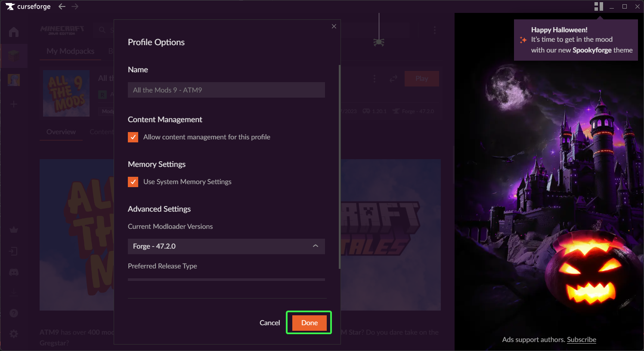Click the profile Name input field

pyautogui.click(x=226, y=90)
